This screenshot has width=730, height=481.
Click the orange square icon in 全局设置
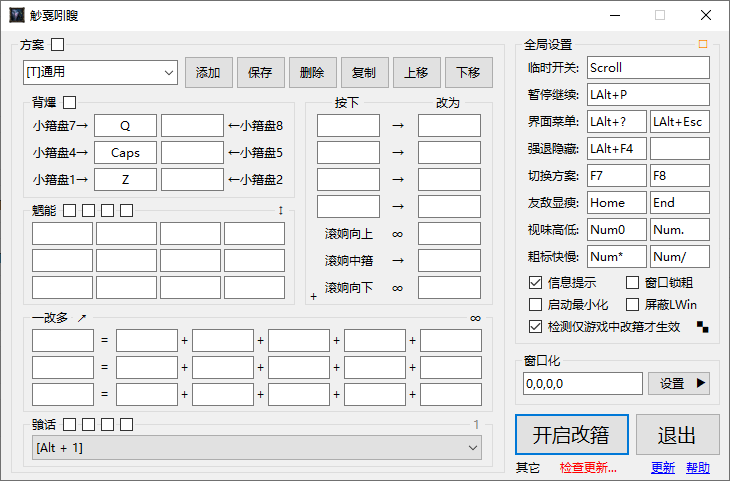click(x=703, y=44)
